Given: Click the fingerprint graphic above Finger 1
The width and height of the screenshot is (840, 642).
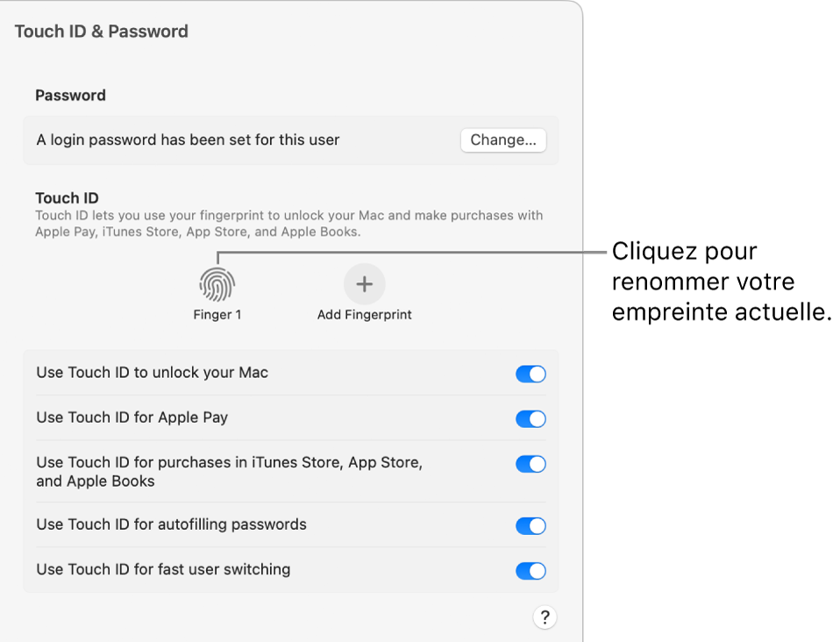Looking at the screenshot, I should [216, 282].
